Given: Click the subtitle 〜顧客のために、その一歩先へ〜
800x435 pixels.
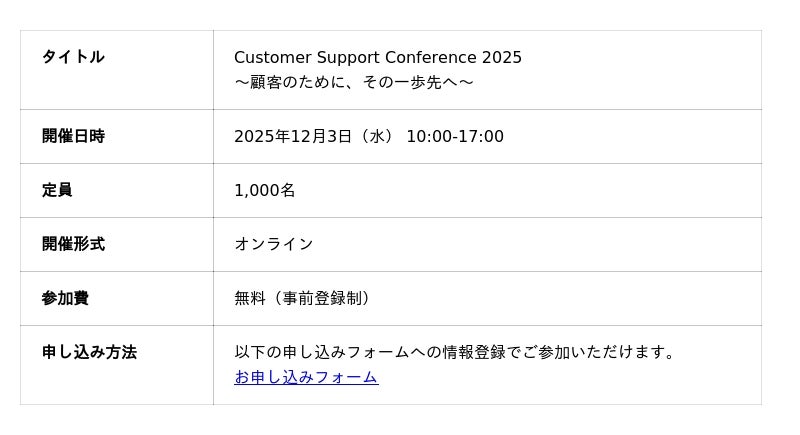Looking at the screenshot, I should (354, 82).
